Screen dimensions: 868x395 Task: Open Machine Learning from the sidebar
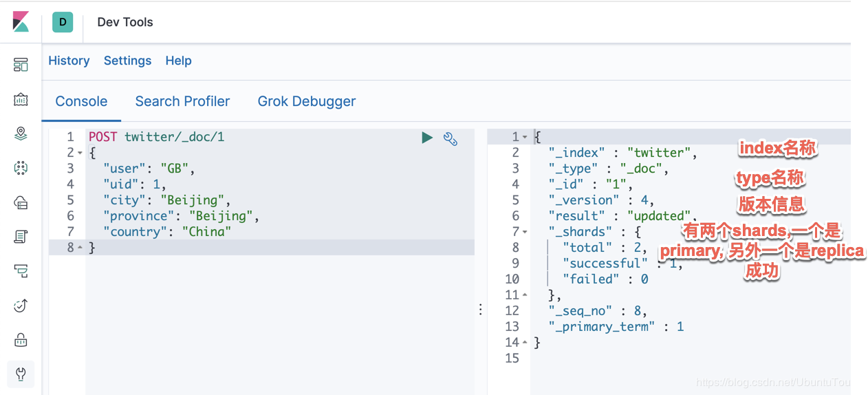click(x=21, y=168)
